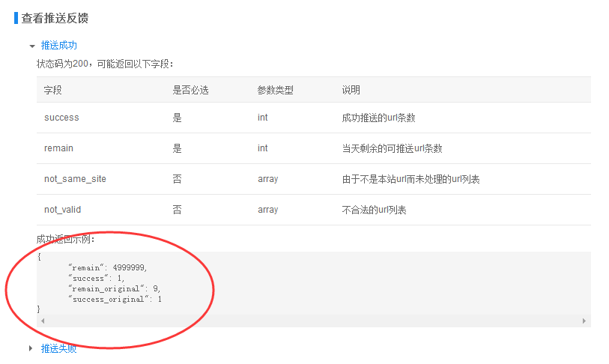The height and width of the screenshot is (364, 609).
Task: Select the remain field cell
Action: [x=58, y=148]
